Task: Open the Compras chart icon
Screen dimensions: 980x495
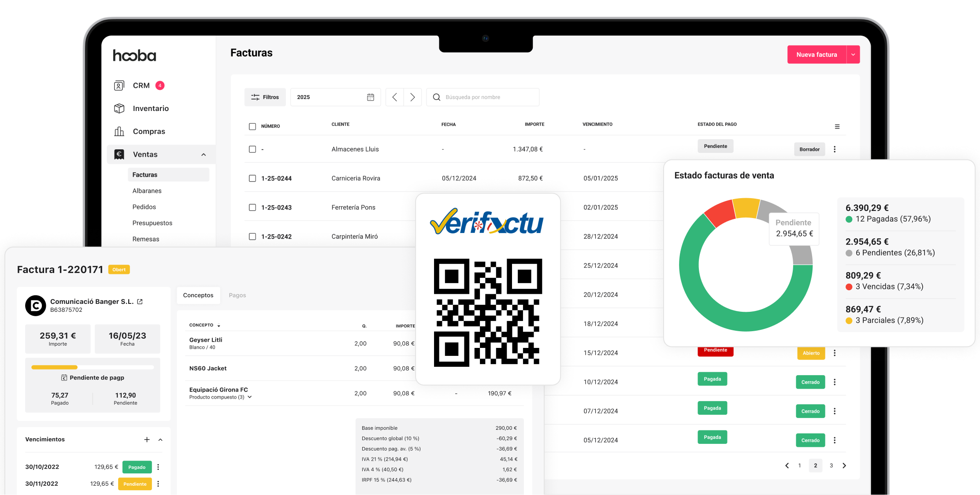Action: (x=119, y=131)
